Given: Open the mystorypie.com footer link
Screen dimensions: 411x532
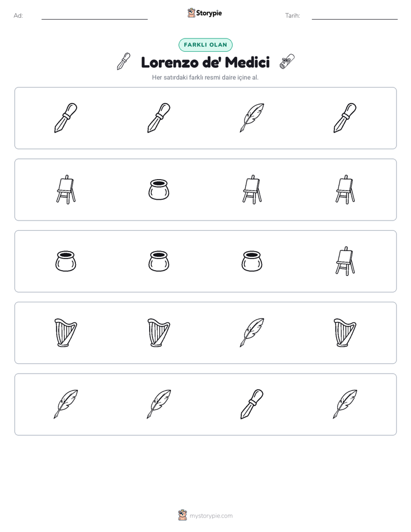Looking at the screenshot, I should pos(211,516).
